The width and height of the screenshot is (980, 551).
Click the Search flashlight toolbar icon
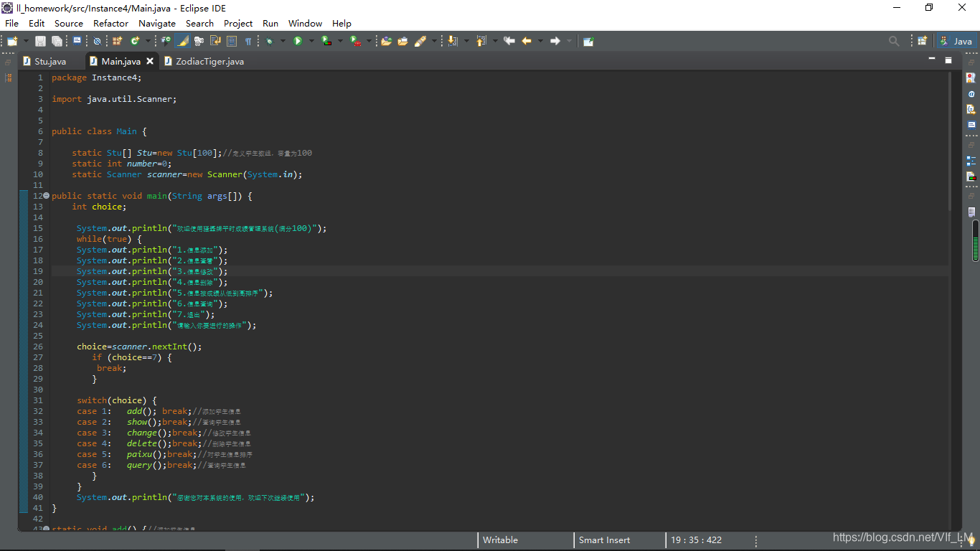(420, 42)
